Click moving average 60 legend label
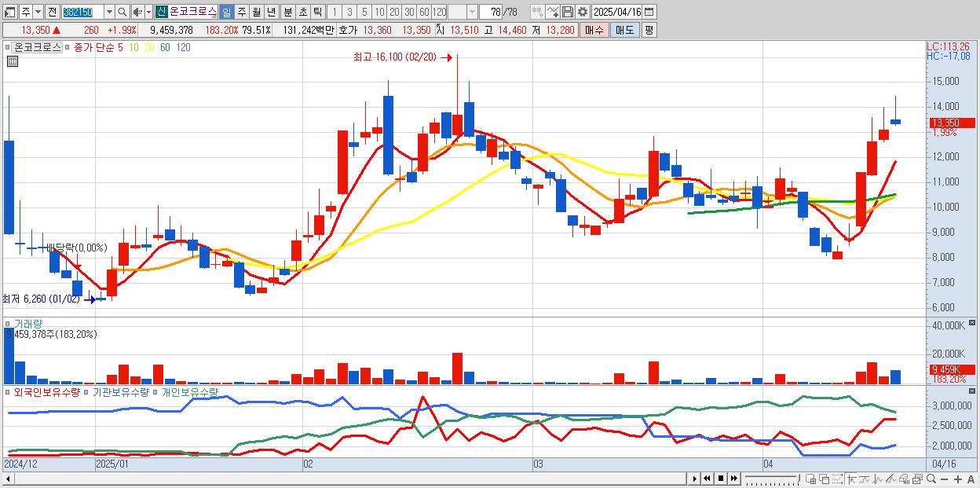 pyautogui.click(x=165, y=47)
